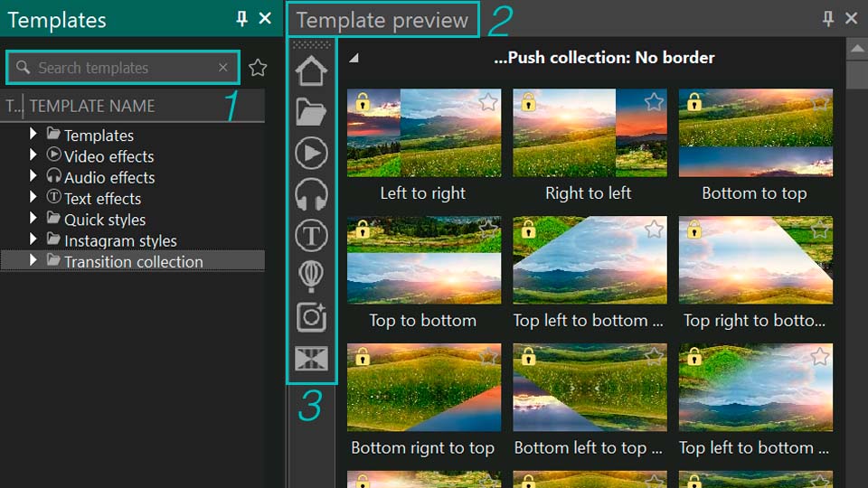Open the folder icon in preview toolbar
Image resolution: width=868 pixels, height=488 pixels.
coord(311,112)
